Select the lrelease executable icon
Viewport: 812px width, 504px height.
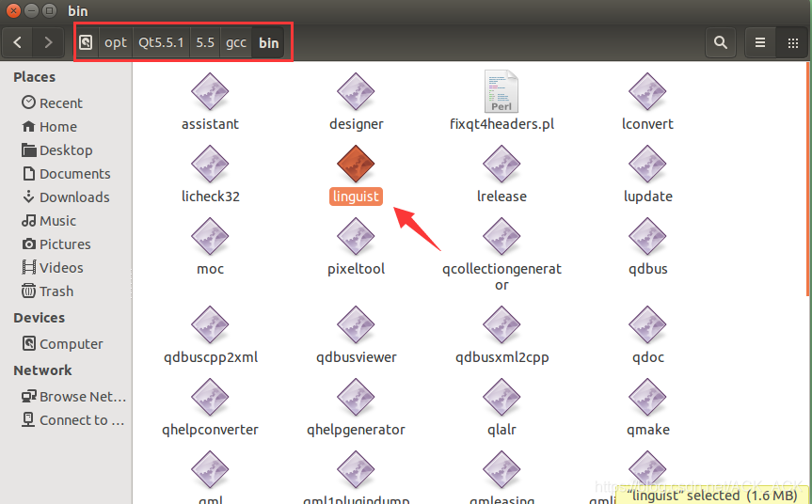click(x=502, y=164)
